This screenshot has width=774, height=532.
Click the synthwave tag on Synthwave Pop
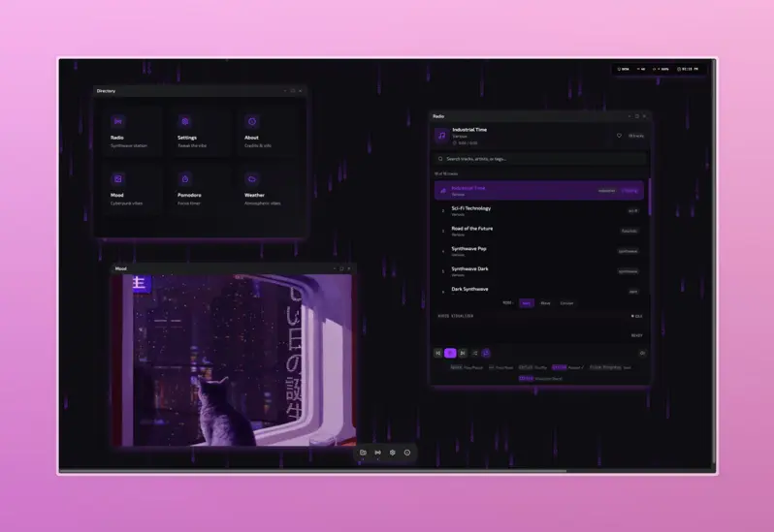coord(629,251)
